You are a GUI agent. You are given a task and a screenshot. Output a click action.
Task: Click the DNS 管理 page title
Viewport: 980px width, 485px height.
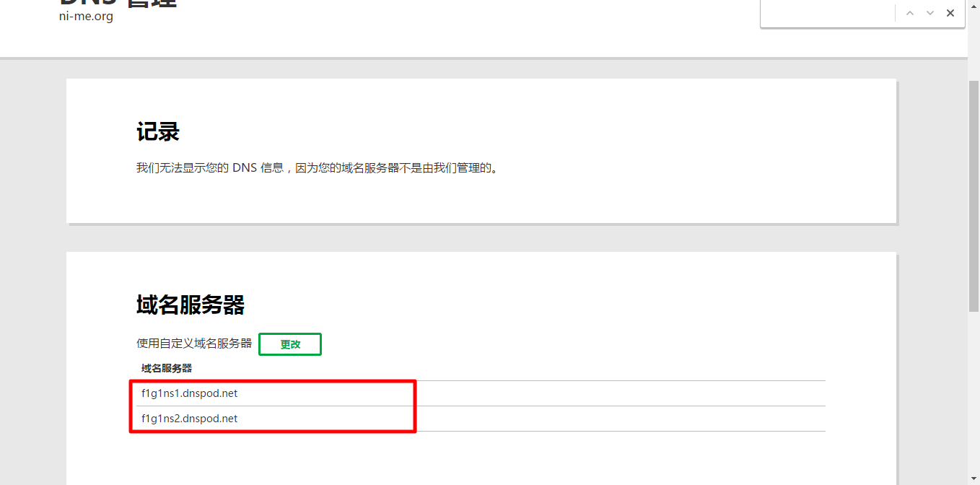coord(118,3)
